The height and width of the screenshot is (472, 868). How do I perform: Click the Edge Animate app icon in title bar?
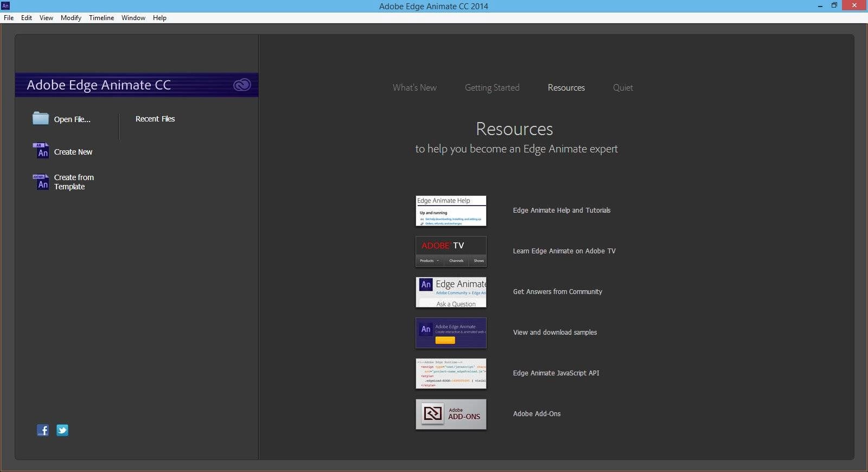5,5
